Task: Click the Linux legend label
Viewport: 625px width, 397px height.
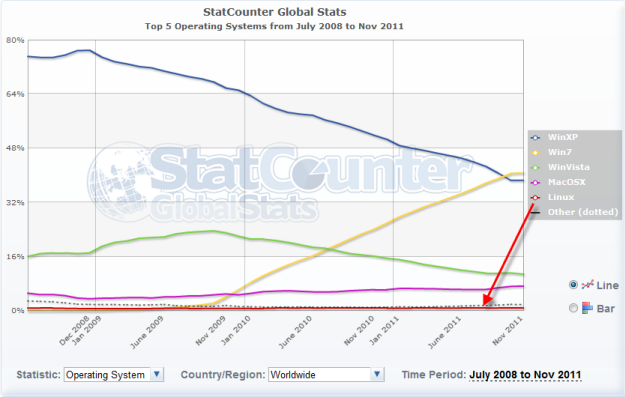Action: click(x=561, y=197)
